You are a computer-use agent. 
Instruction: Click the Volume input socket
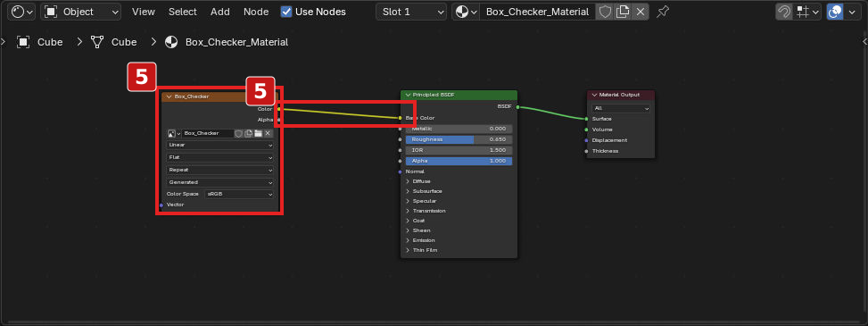(x=586, y=130)
